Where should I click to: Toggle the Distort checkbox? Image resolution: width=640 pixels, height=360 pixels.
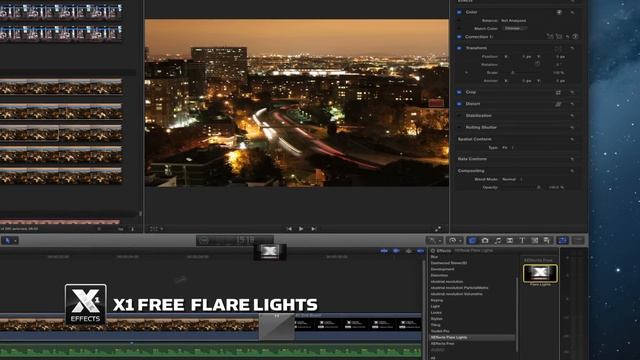tap(459, 104)
